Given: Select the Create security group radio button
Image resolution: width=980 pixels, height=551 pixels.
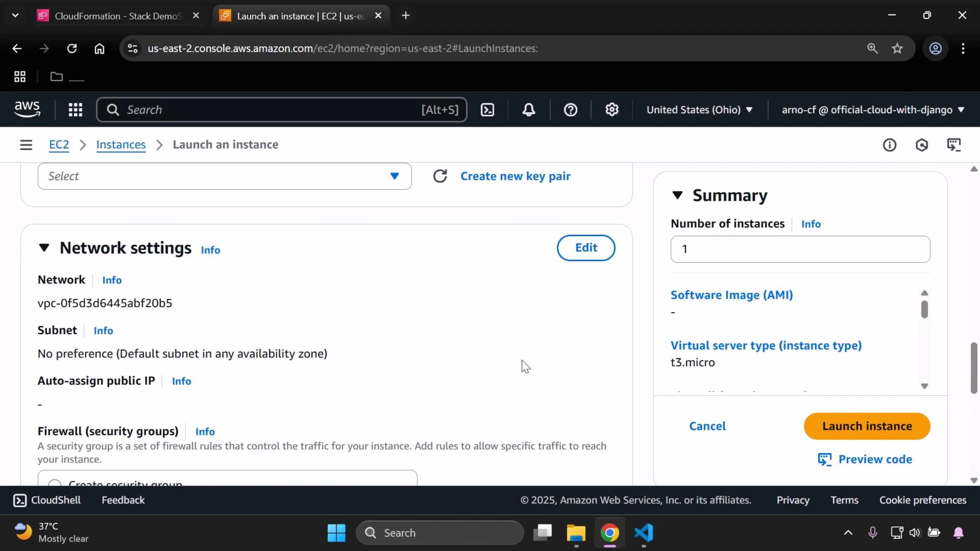Looking at the screenshot, I should (x=54, y=485).
